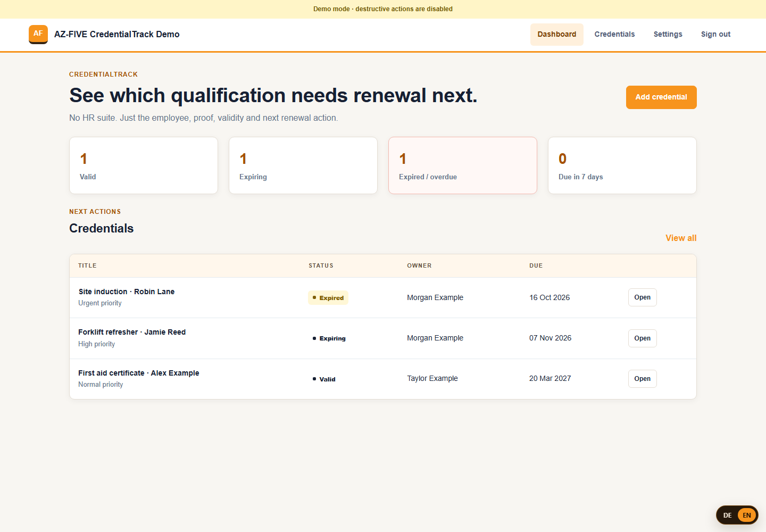Open the First aid certificate credential
This screenshot has height=532, width=766.
point(643,379)
